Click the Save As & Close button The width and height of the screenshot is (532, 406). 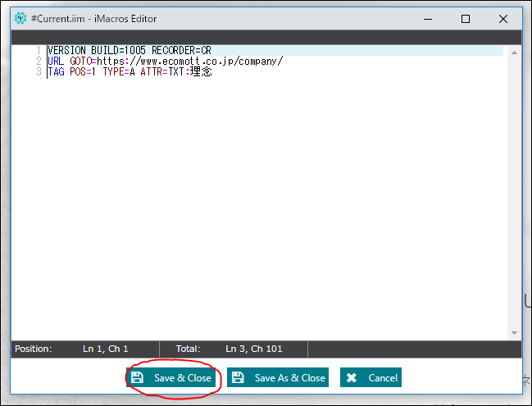278,377
